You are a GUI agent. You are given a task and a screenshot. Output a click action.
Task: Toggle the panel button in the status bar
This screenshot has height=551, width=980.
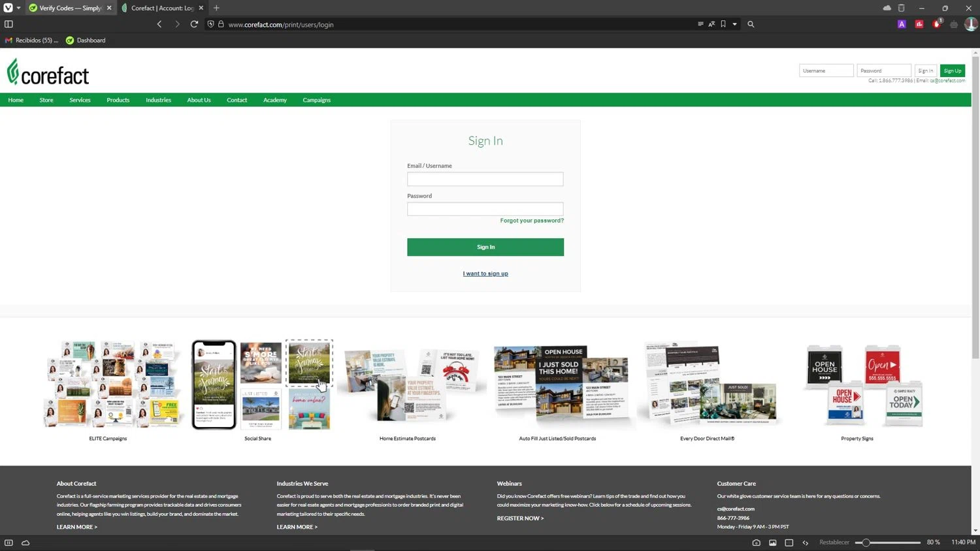pos(8,543)
